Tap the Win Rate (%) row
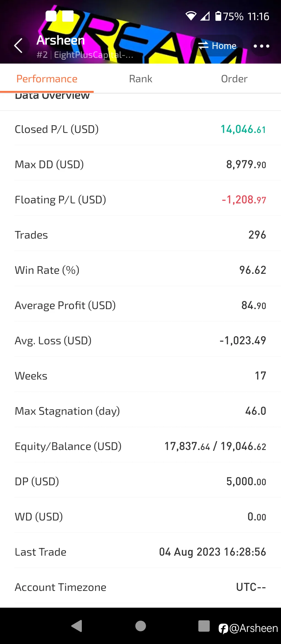 tap(140, 270)
